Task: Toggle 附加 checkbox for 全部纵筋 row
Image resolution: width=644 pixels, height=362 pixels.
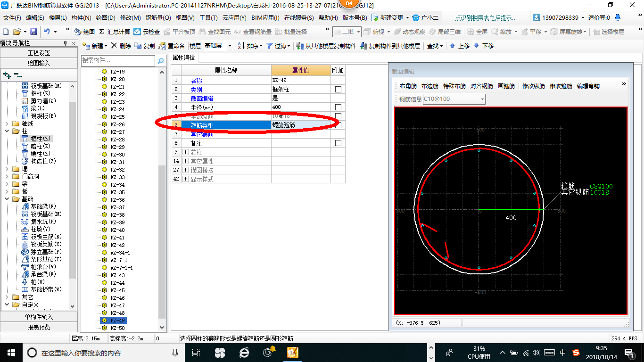Action: pyautogui.click(x=338, y=116)
